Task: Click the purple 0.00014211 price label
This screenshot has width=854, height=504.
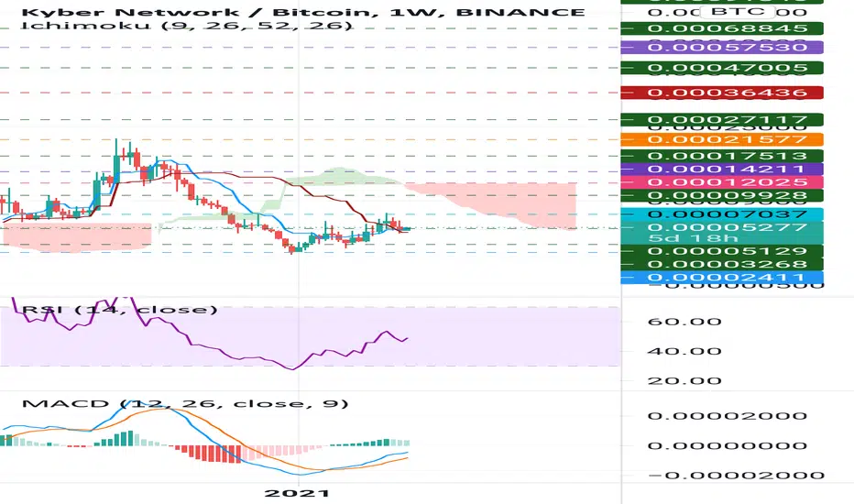Action: pyautogui.click(x=722, y=169)
